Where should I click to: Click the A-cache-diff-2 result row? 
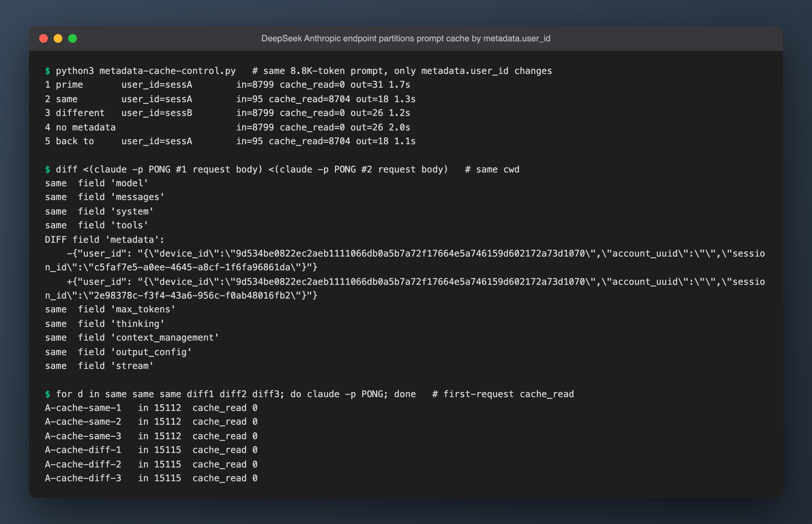point(151,464)
